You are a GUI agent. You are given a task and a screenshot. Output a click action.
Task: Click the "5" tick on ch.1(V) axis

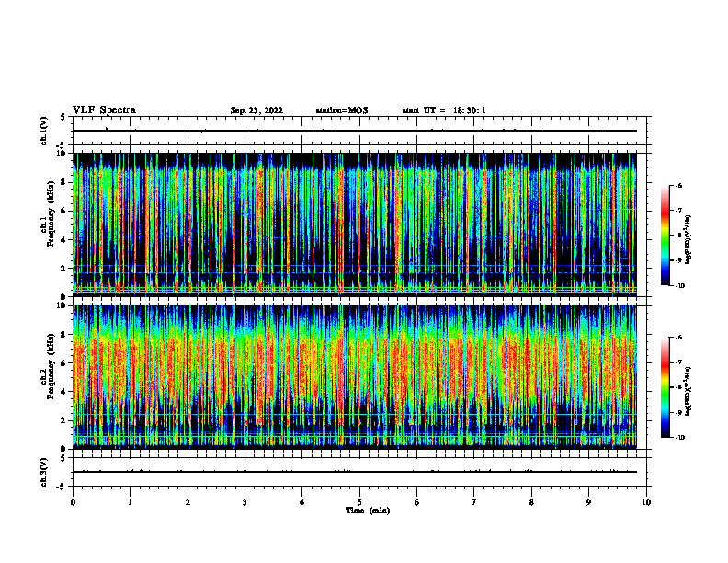click(x=63, y=117)
